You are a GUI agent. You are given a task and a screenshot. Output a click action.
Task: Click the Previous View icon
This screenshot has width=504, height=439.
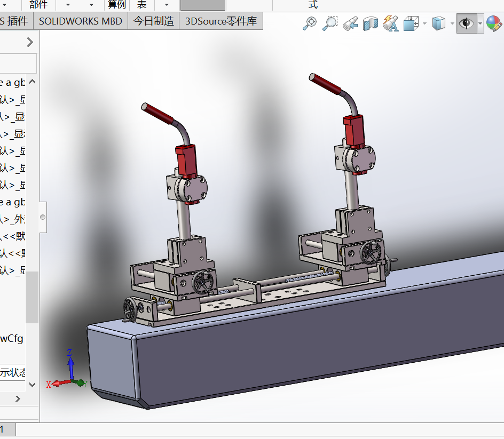point(350,23)
